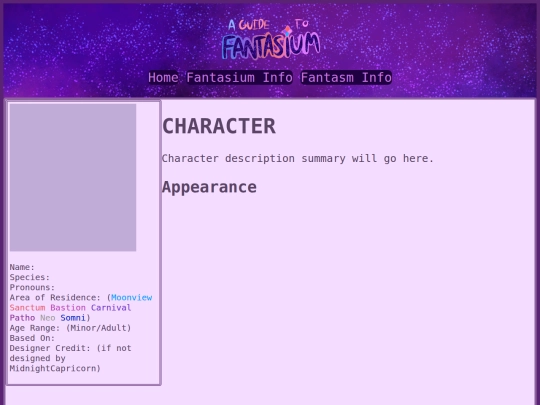Screen dimensions: 540x405
Task: Go to the Home page
Action: [163, 77]
